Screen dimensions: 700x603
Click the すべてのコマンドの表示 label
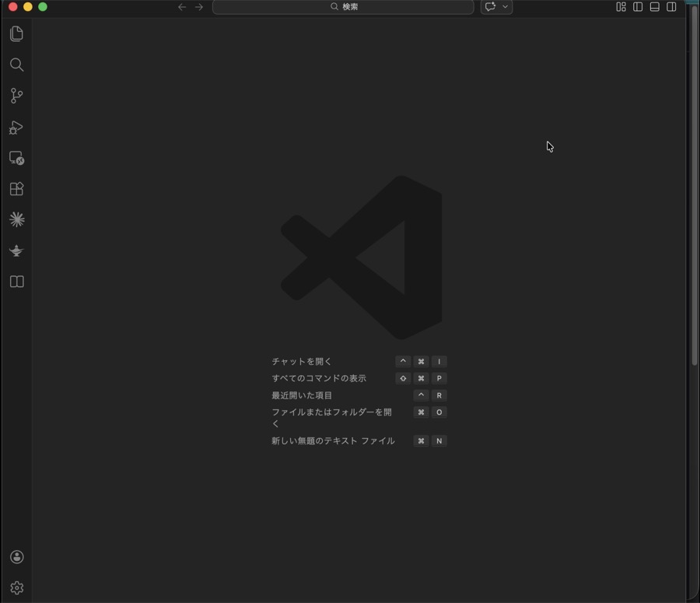(x=319, y=378)
